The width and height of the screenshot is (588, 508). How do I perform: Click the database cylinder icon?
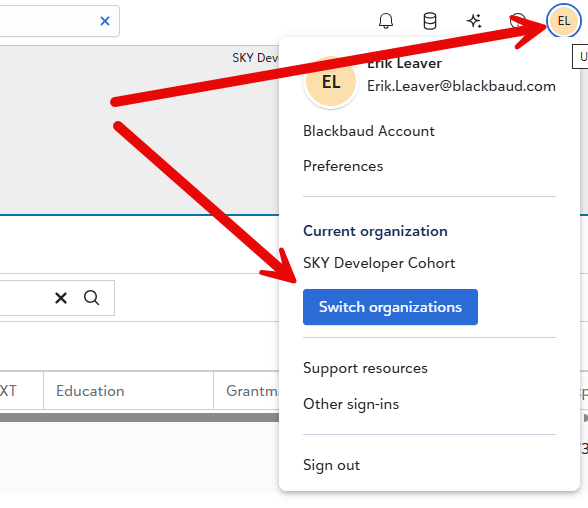(430, 21)
